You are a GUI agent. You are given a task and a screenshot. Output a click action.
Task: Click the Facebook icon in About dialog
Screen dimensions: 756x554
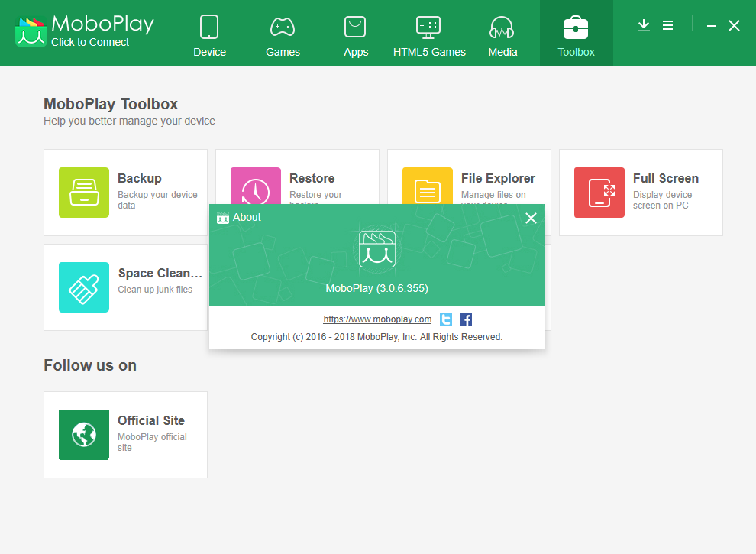[466, 319]
